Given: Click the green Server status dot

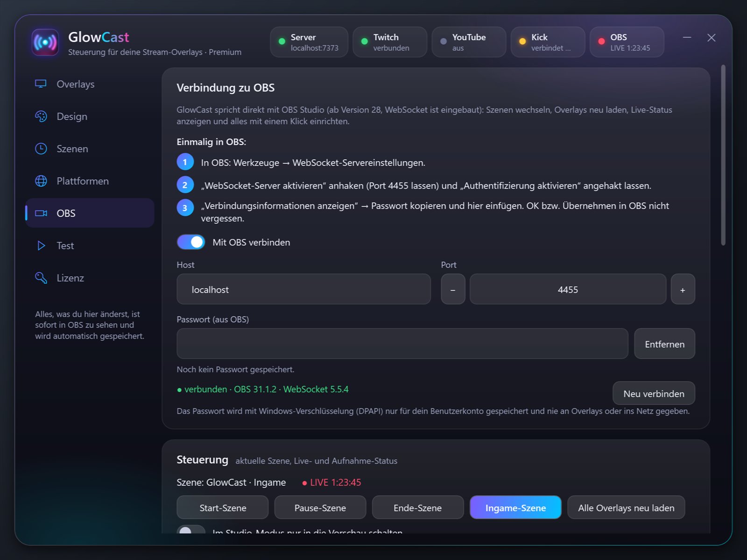Looking at the screenshot, I should 282,42.
